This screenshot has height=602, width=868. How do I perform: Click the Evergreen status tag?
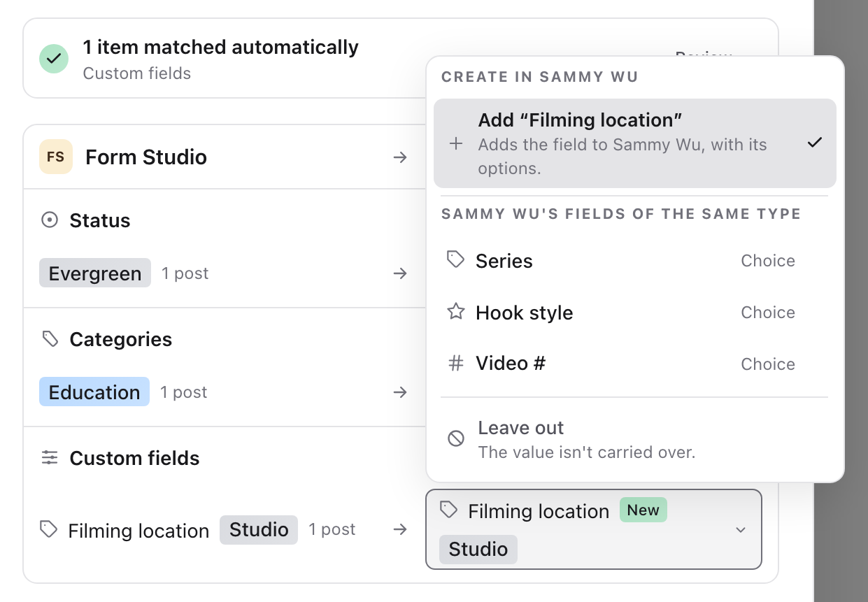[x=95, y=273]
